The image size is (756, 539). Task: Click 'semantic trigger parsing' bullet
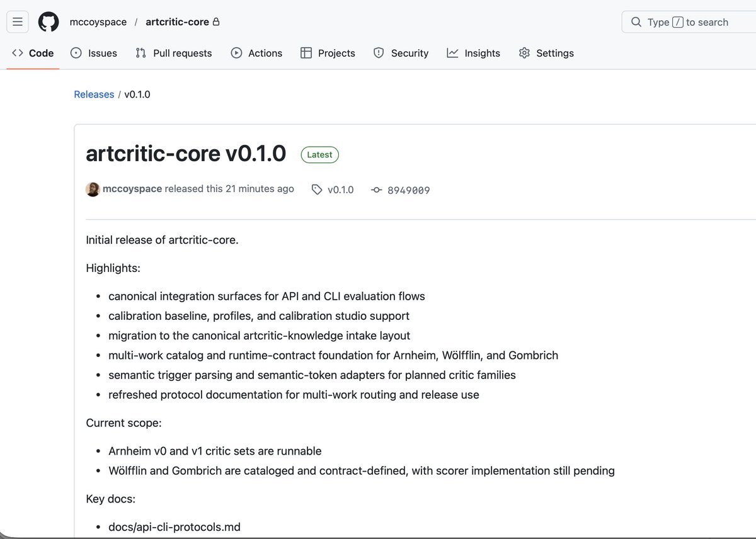pos(312,375)
